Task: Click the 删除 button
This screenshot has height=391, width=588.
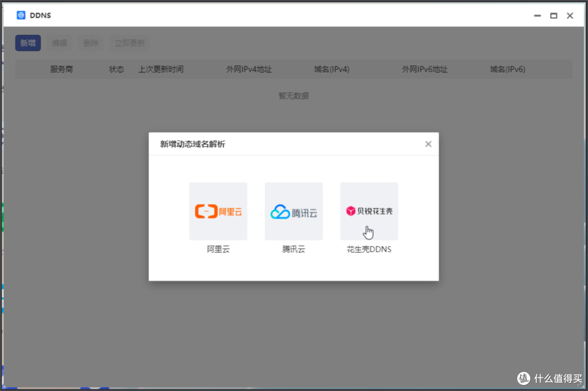Action: click(x=90, y=42)
